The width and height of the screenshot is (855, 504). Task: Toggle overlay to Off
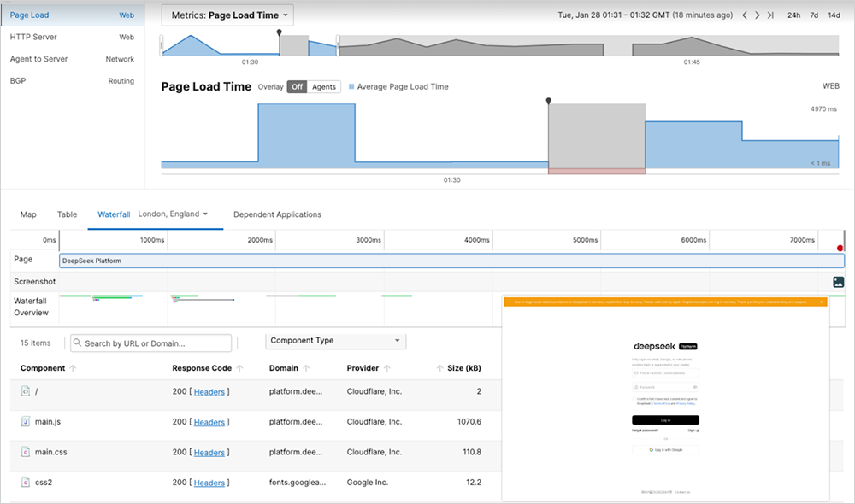point(296,86)
